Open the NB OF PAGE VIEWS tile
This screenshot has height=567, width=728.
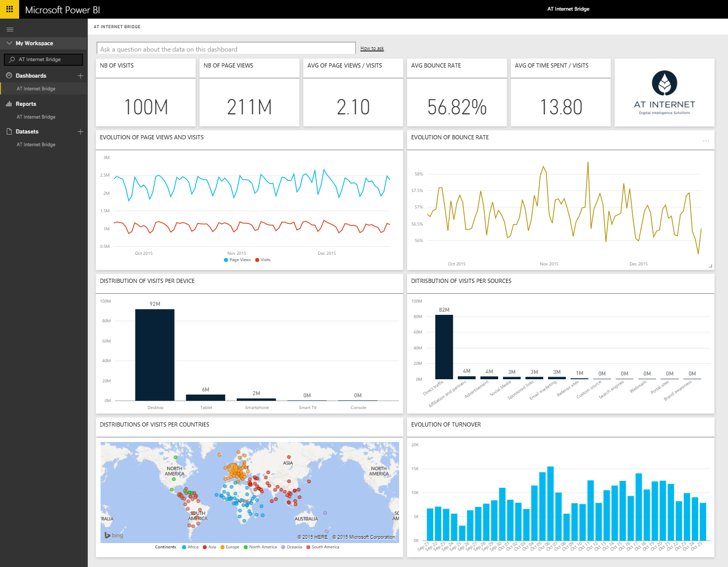click(x=250, y=93)
